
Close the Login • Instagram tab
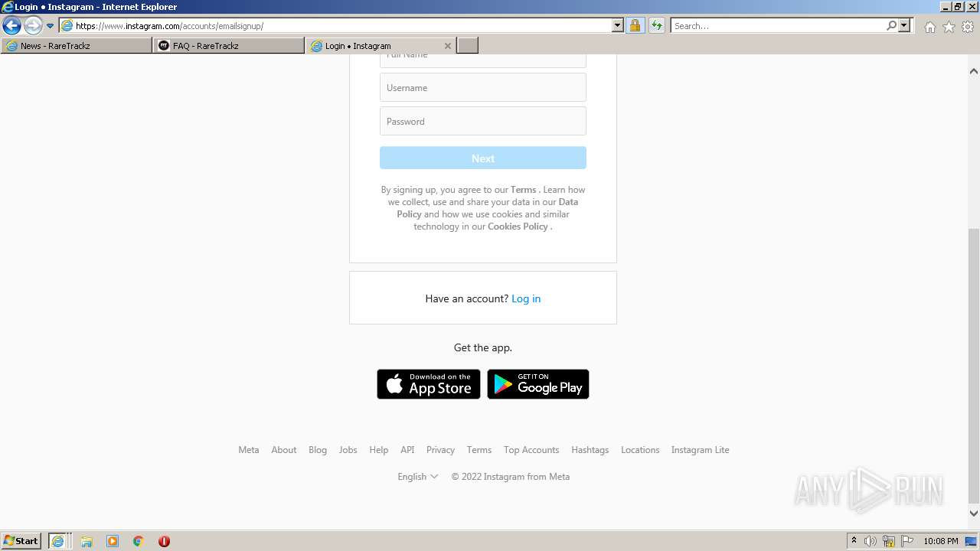click(x=448, y=46)
